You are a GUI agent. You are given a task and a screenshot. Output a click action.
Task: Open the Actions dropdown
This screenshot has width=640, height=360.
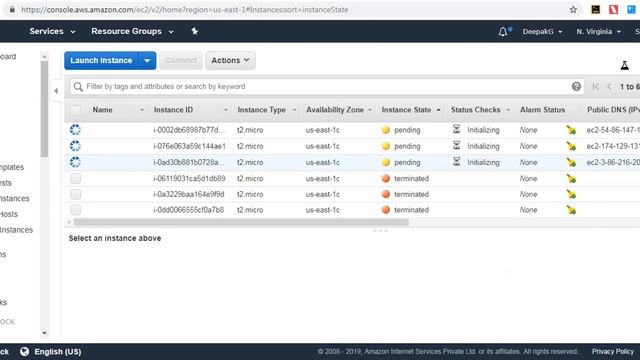[x=230, y=60]
